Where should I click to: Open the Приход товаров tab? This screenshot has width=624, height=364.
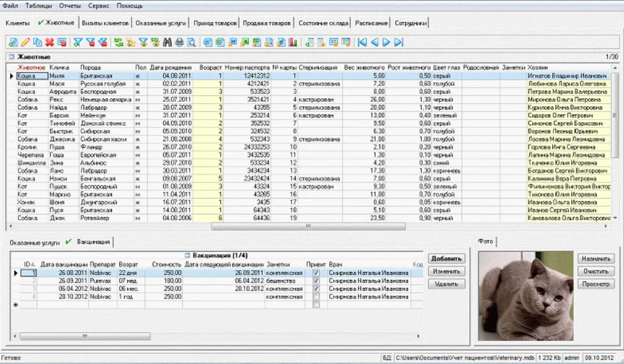click(x=215, y=23)
